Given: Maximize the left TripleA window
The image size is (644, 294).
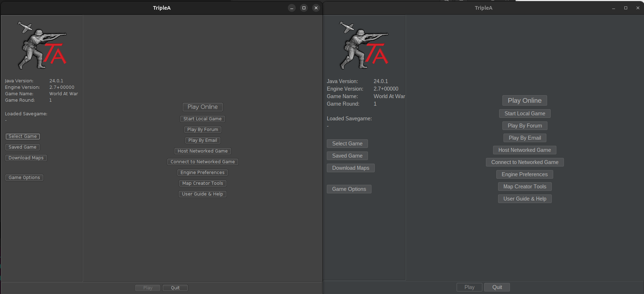Looking at the screenshot, I should tap(304, 8).
